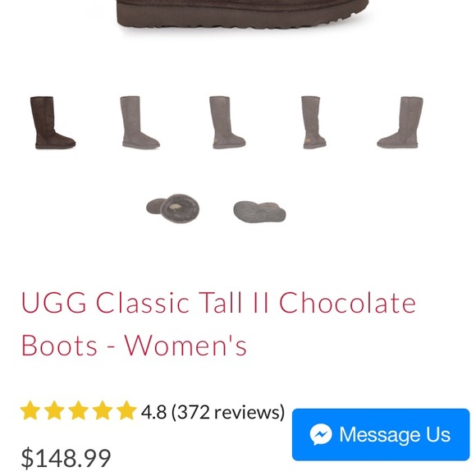Open the 372 reviews link
The height and width of the screenshot is (476, 476).
pyautogui.click(x=228, y=412)
